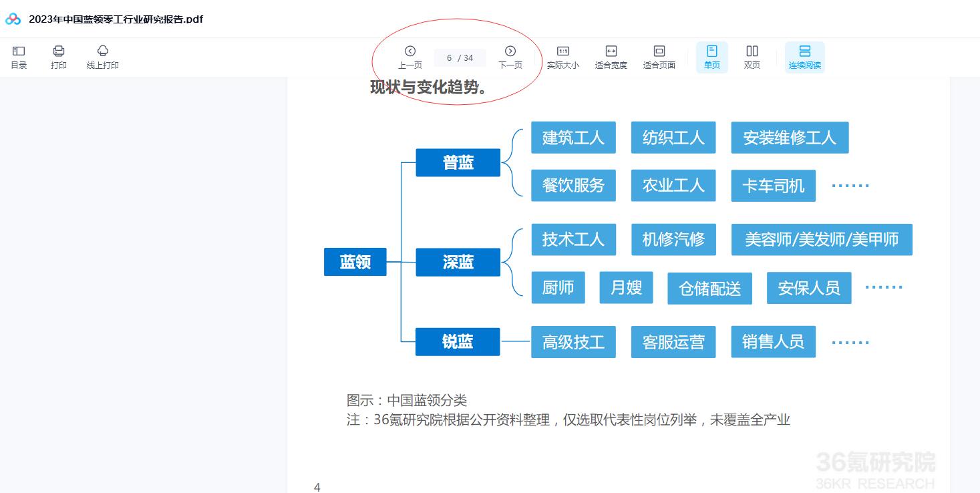Click the 蓝领 root node box

click(x=355, y=262)
